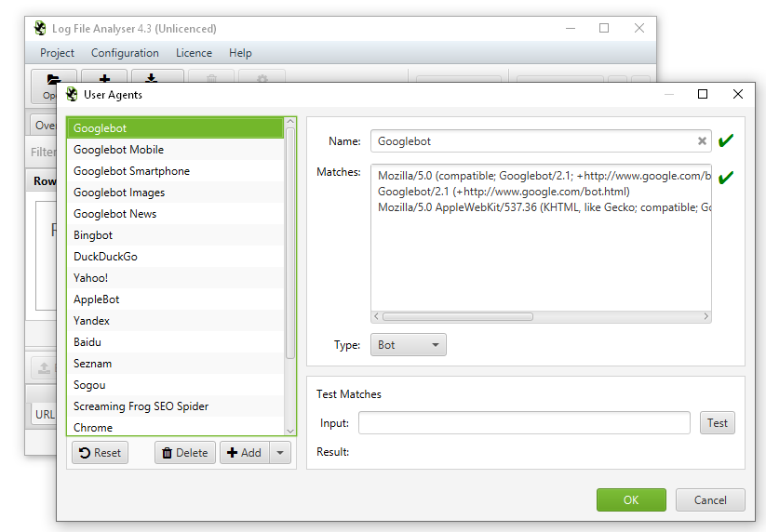This screenshot has width=766, height=532.
Task: Reset the user agents list
Action: pyautogui.click(x=101, y=452)
